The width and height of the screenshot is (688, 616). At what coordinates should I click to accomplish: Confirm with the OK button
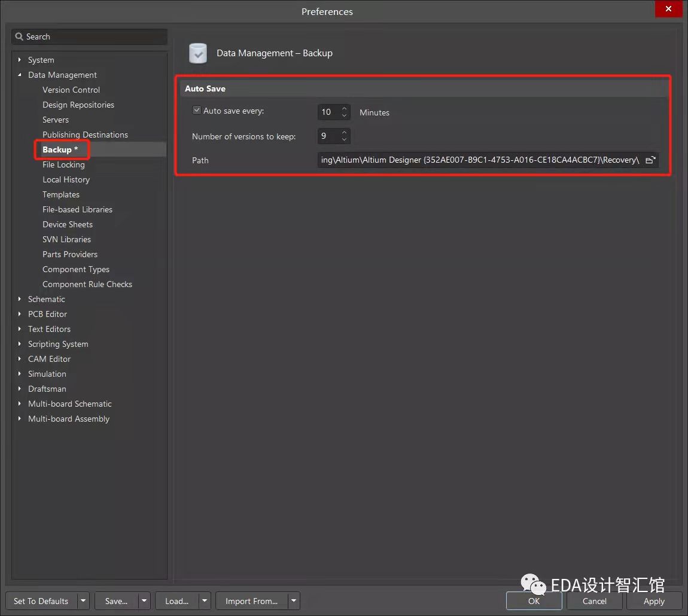(534, 600)
